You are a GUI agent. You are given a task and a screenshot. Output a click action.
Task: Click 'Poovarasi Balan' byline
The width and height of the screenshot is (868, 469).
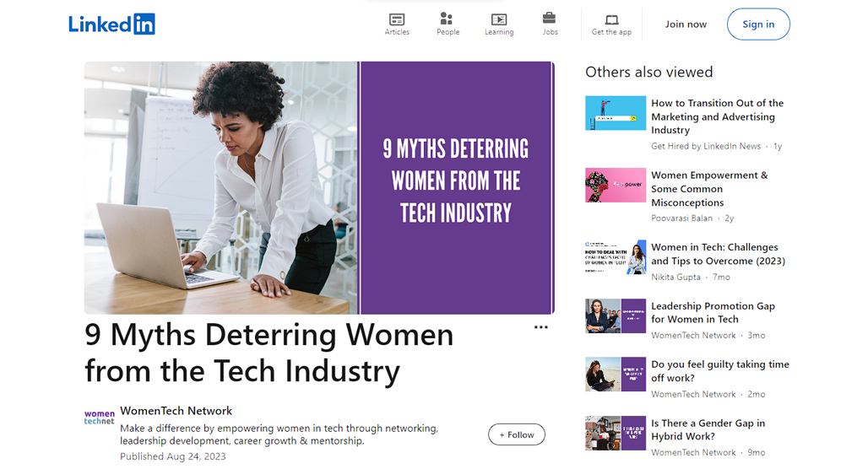click(681, 218)
